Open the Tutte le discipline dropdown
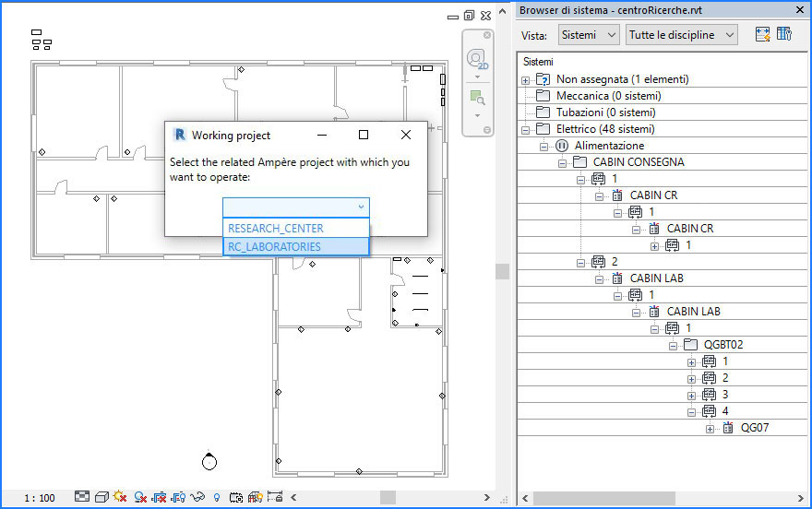Image resolution: width=812 pixels, height=509 pixels. [x=682, y=35]
